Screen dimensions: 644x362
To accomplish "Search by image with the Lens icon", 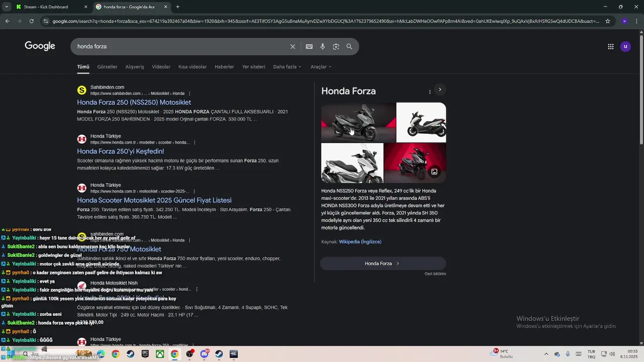I will (336, 46).
